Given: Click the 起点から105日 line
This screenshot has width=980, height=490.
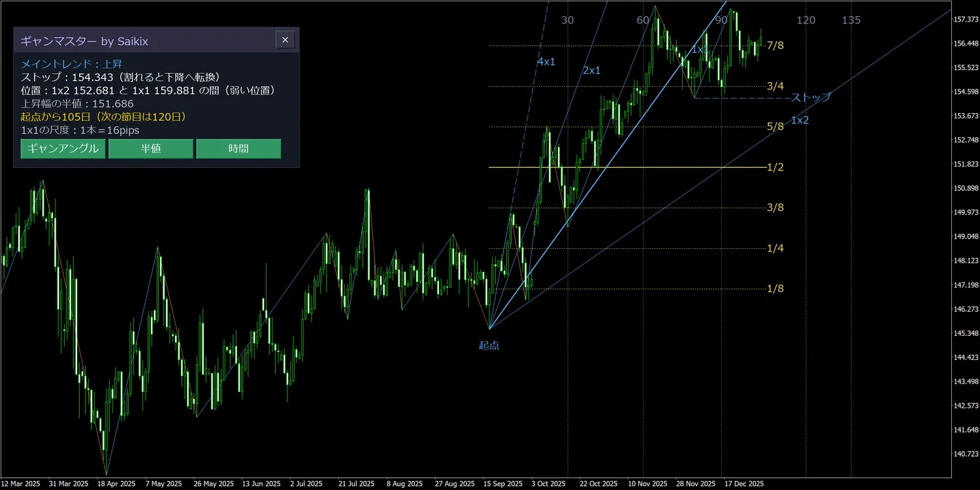Looking at the screenshot, I should coord(104,116).
